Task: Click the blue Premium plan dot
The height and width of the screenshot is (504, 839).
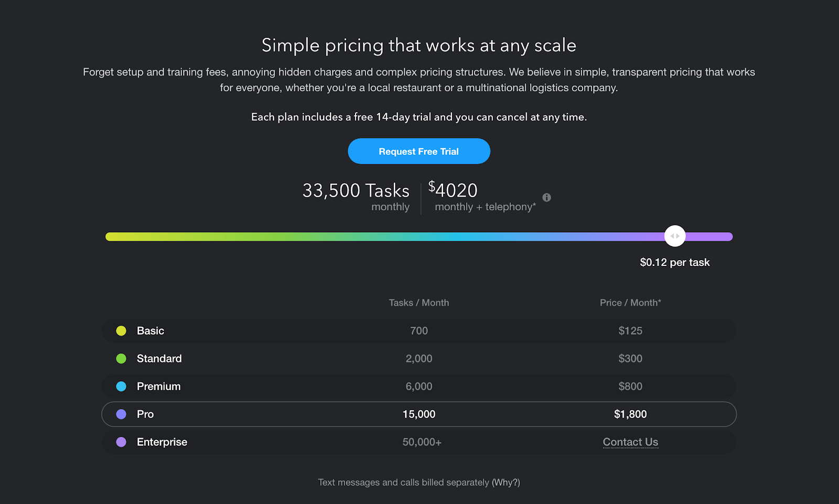Action: click(x=121, y=387)
